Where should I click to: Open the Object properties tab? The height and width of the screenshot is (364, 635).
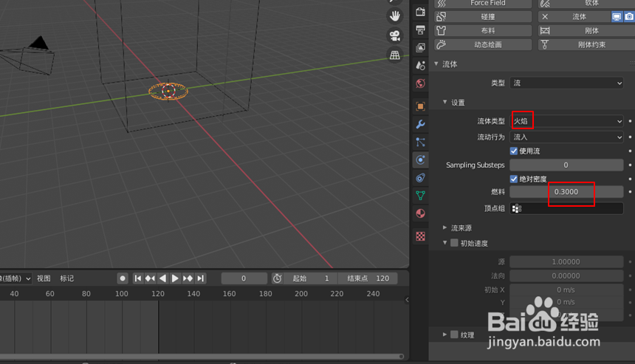tap(420, 106)
